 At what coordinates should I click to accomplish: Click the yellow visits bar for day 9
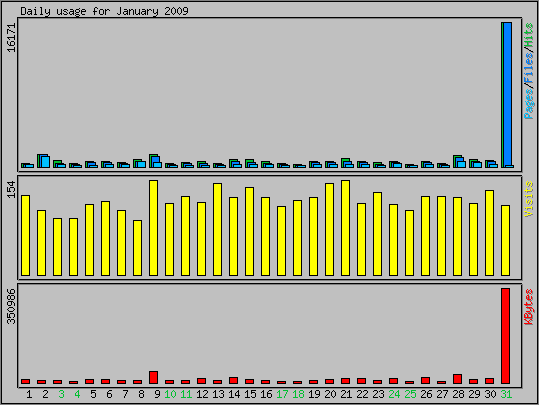click(x=153, y=228)
